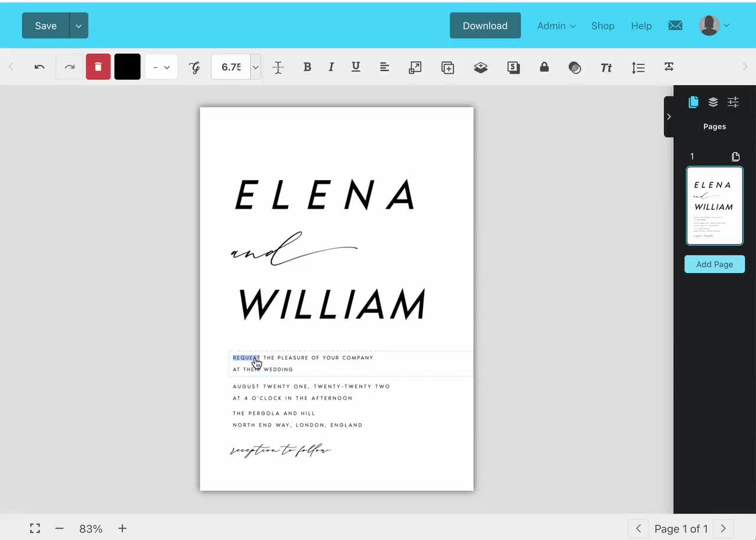Viewport: 756px width, 540px height.
Task: Open text alignment options
Action: pyautogui.click(x=384, y=67)
